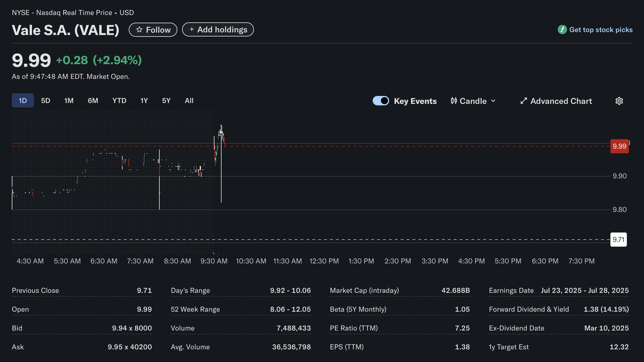Click the 9.71 previous close marker
This screenshot has width=644, height=362.
tap(618, 240)
